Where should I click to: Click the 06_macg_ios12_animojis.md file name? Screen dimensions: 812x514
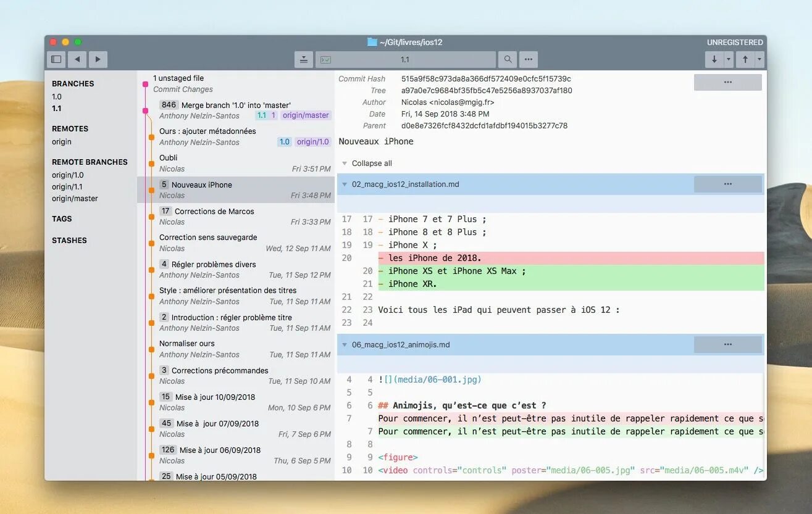pos(401,344)
